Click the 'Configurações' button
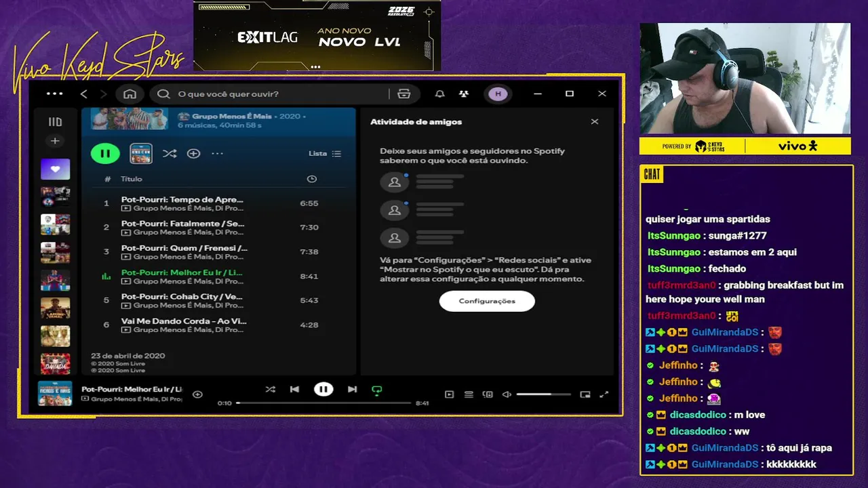This screenshot has height=488, width=868. point(487,301)
